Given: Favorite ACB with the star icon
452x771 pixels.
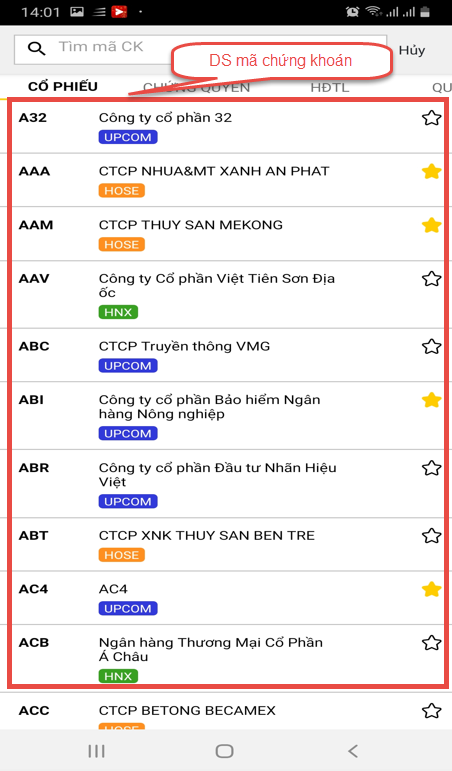Looking at the screenshot, I should tap(431, 643).
